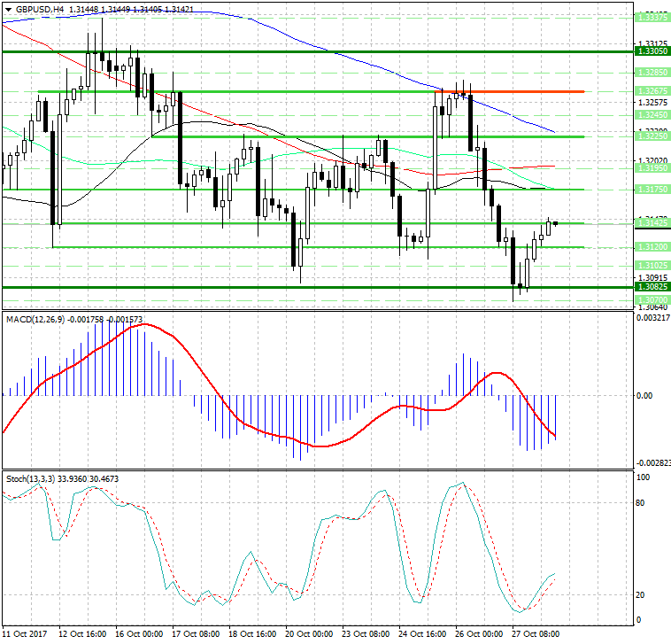The height and width of the screenshot is (644, 671).
Task: Click the 1.30825 price label on axis
Action: (x=652, y=287)
